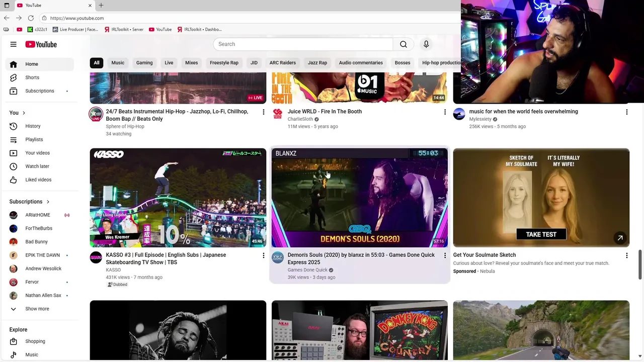Viewport: 644px width, 362px height.
Task: Open ForTheBurbs subscription channel
Action: pyautogui.click(x=40, y=228)
